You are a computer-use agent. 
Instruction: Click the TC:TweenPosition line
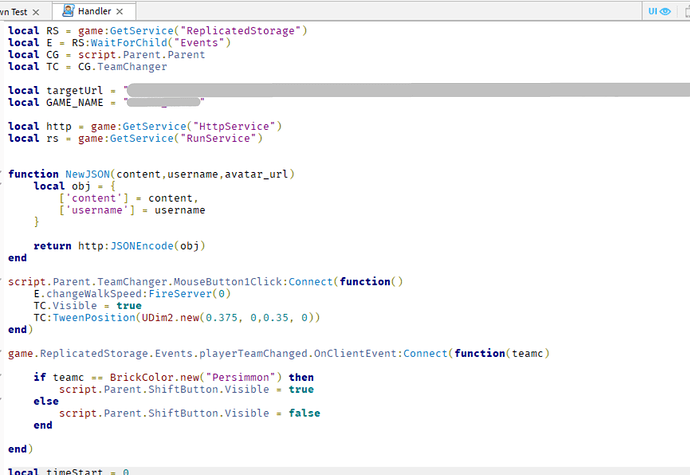[177, 317]
